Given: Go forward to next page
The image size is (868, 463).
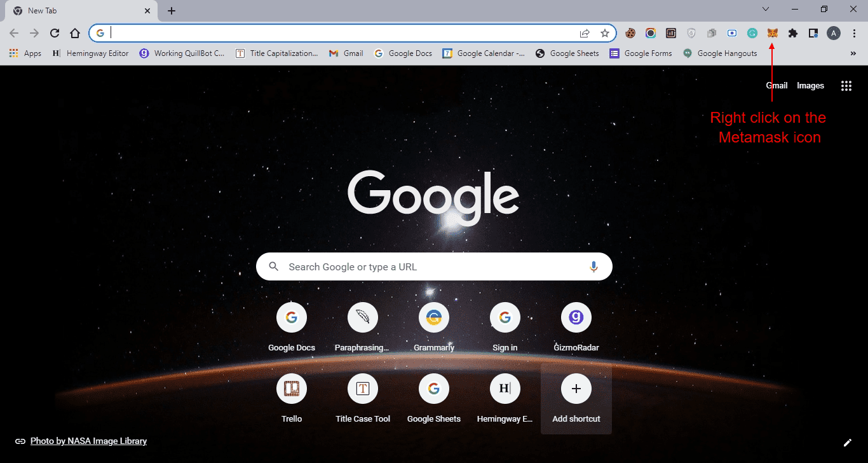Looking at the screenshot, I should 34,33.
